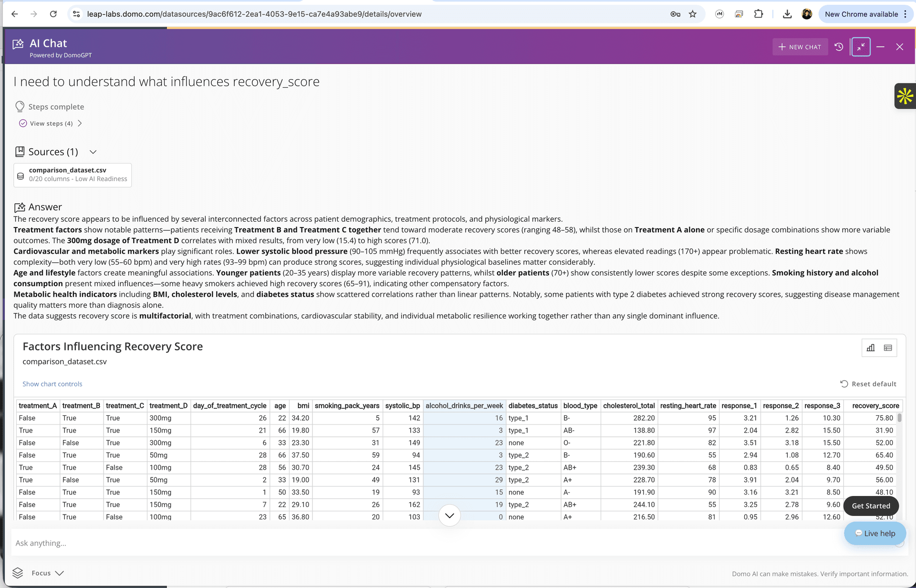Screen dimensions: 916x588
Task: Start a New Chat
Action: (x=800, y=47)
